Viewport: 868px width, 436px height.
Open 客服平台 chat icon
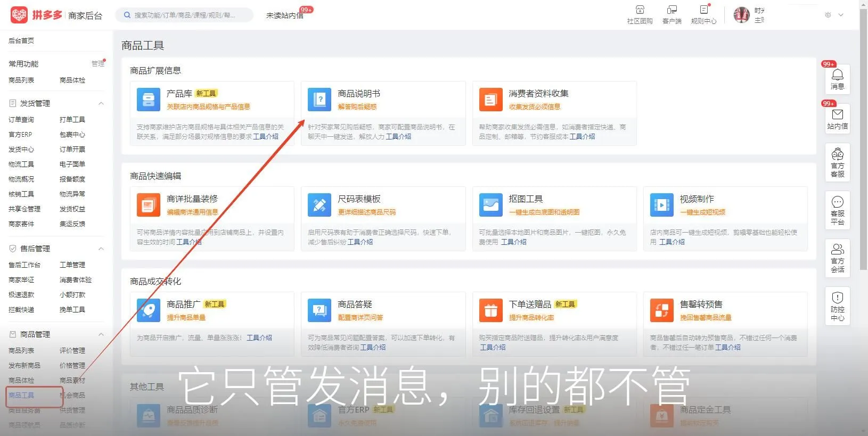837,210
